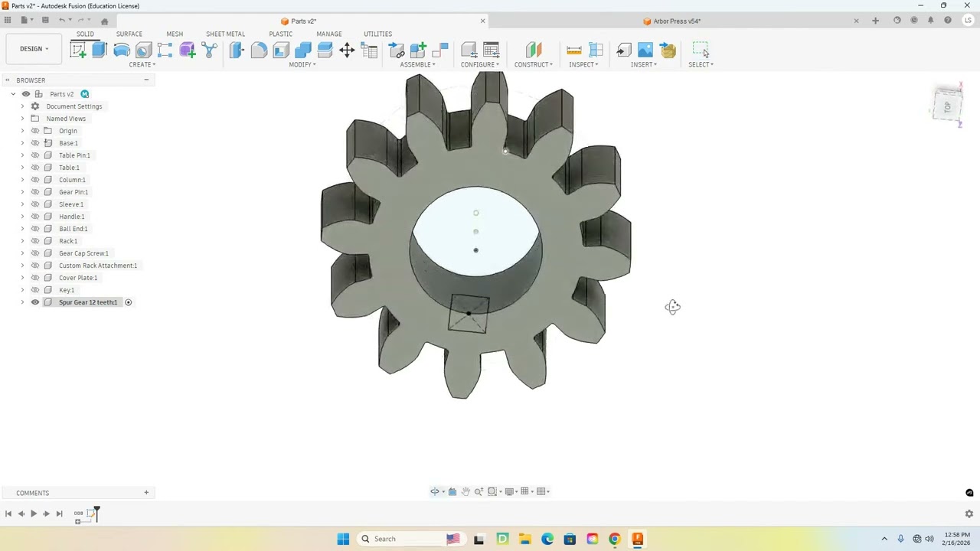Switch to the MESH tab
980x551 pixels.
pyautogui.click(x=175, y=34)
